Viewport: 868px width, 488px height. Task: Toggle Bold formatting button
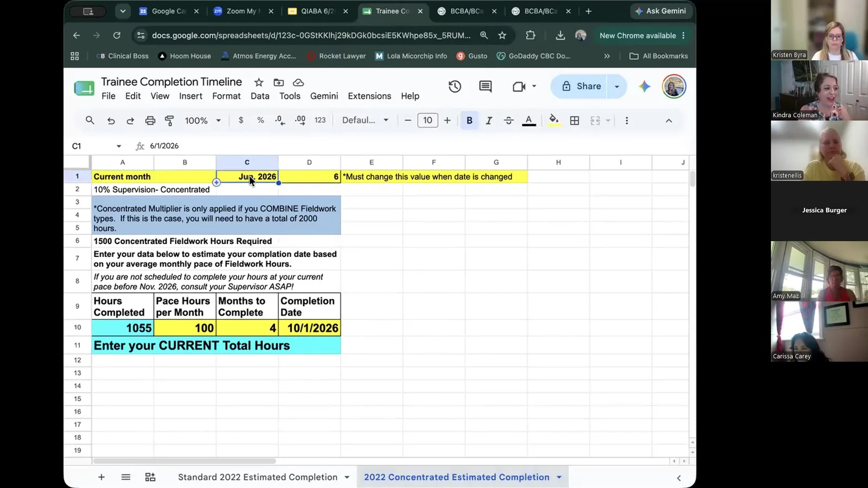[470, 120]
